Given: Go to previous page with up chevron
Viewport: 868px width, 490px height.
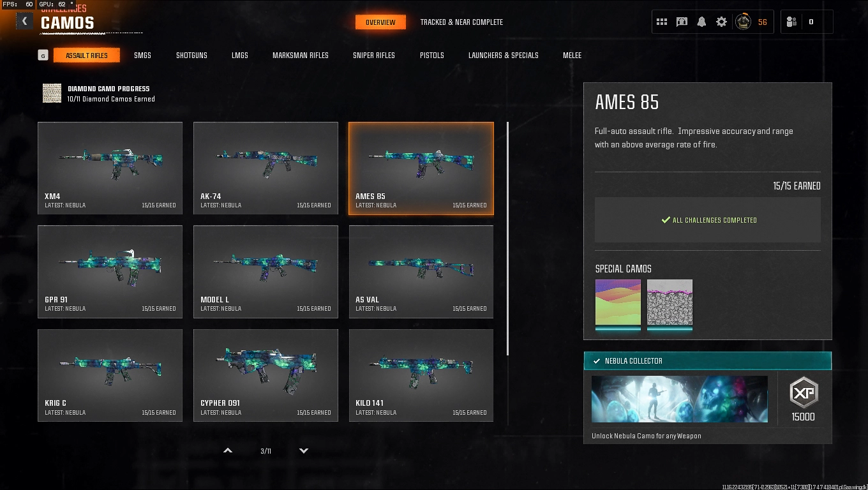Looking at the screenshot, I should click(x=228, y=450).
